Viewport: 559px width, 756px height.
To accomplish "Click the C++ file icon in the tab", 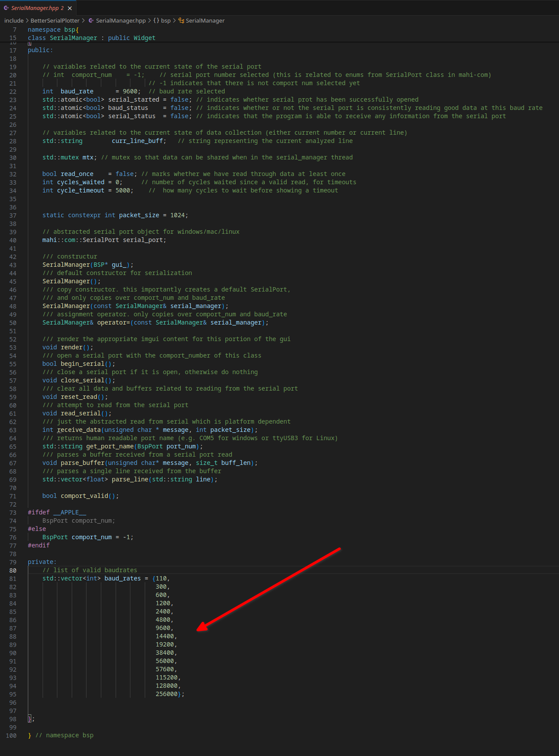I will click(x=6, y=8).
